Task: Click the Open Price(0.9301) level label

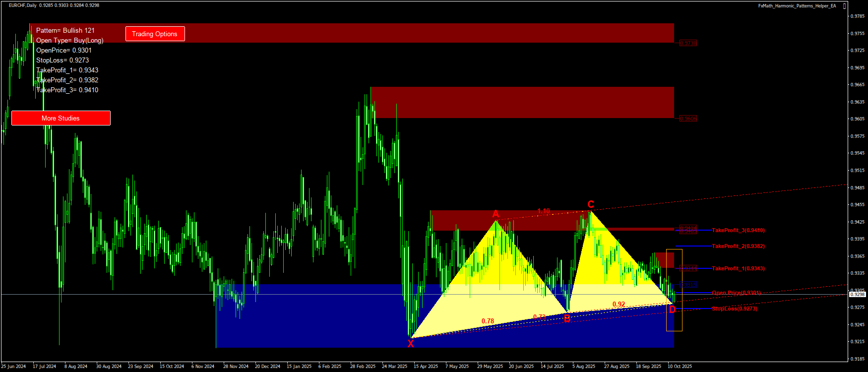Action: (x=736, y=293)
